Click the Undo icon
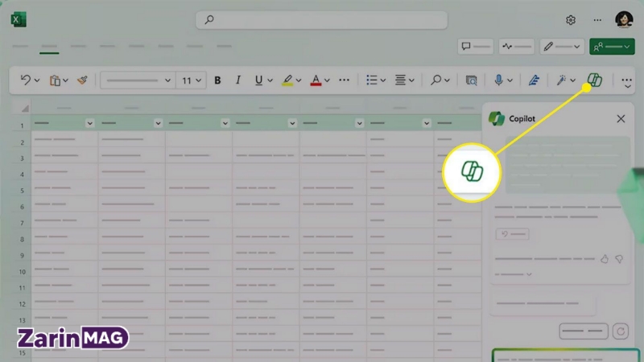644x362 pixels. [26, 80]
